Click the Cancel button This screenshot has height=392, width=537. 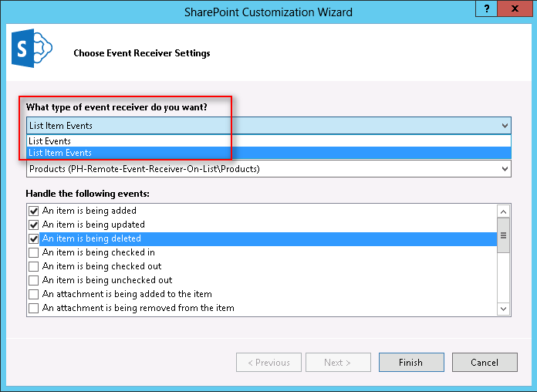coord(485,363)
